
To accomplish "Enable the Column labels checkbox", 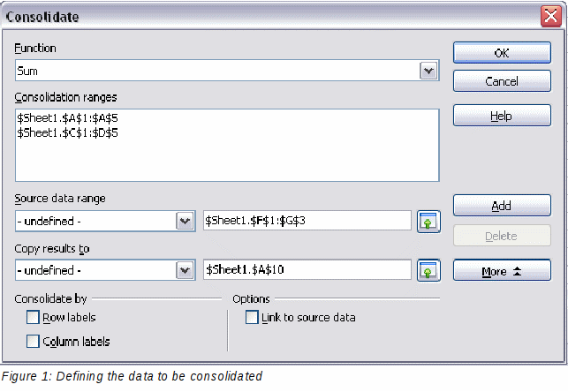I will click(x=33, y=341).
